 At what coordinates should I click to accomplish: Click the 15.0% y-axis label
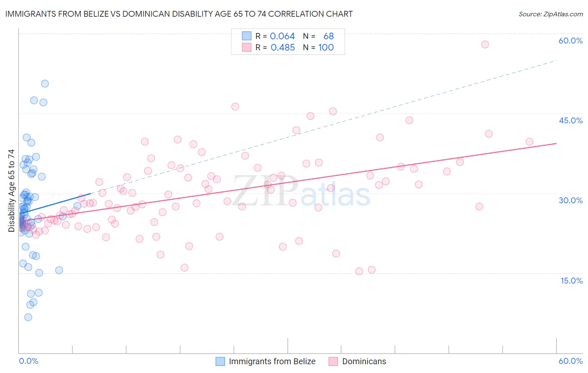[x=572, y=281]
